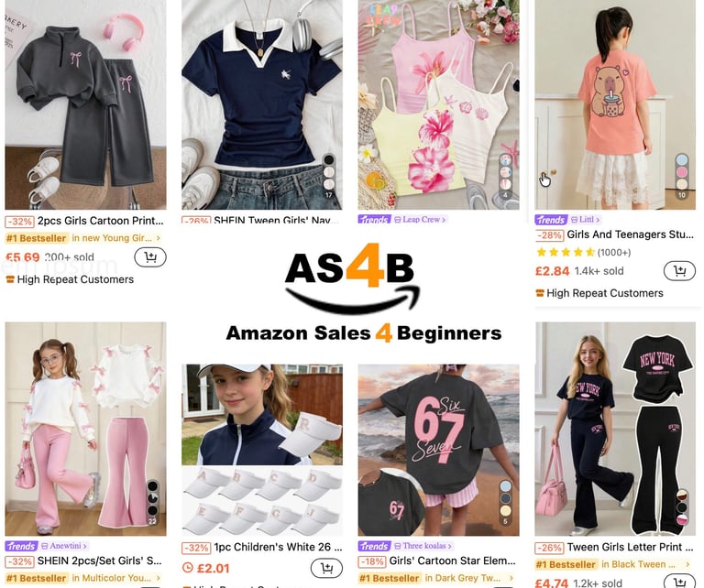Select the black color swatch on navy polo

tap(329, 160)
